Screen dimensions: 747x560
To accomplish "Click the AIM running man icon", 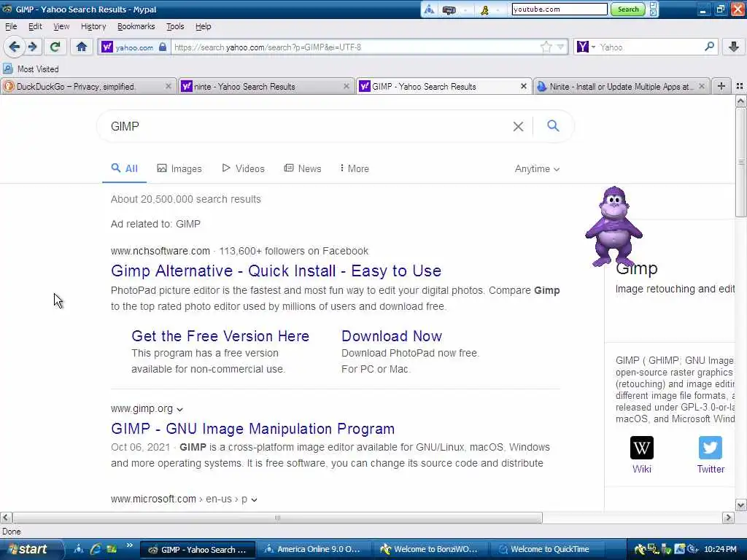I will click(485, 9).
